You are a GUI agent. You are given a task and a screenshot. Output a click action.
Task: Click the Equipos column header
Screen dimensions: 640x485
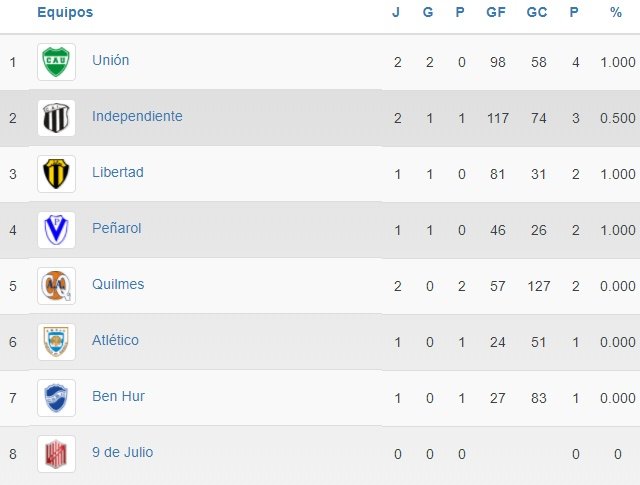point(65,12)
